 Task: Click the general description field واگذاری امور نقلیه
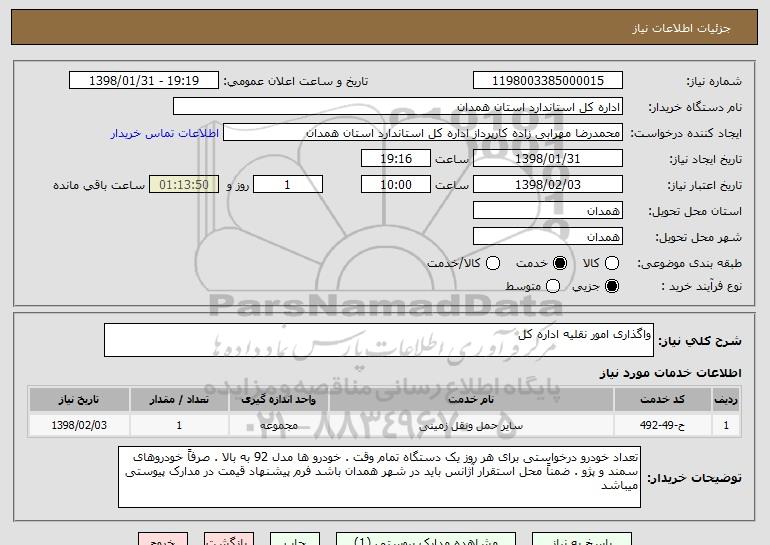pos(379,340)
